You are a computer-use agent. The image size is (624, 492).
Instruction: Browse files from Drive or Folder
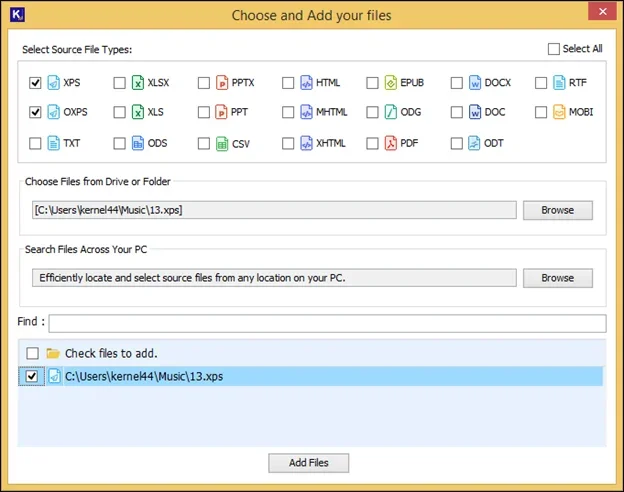[558, 210]
